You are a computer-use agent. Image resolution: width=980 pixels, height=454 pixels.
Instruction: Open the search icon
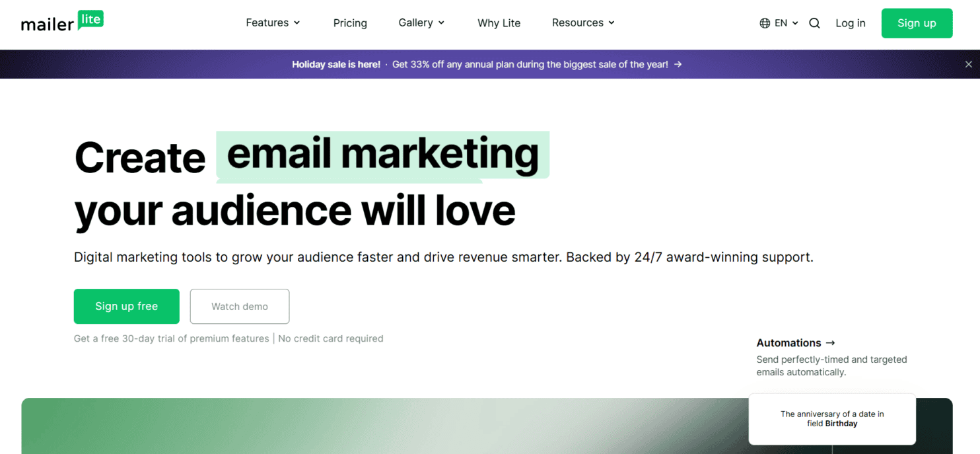coord(814,22)
